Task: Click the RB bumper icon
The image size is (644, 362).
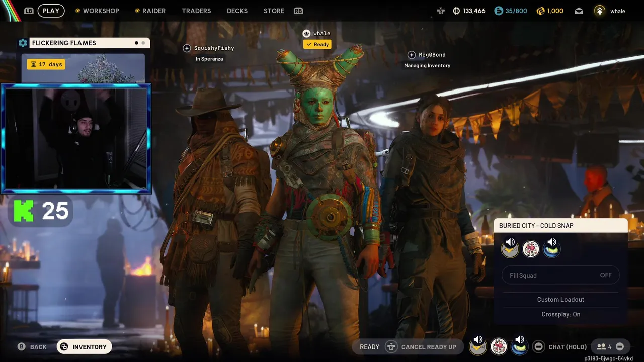Action: (298, 11)
